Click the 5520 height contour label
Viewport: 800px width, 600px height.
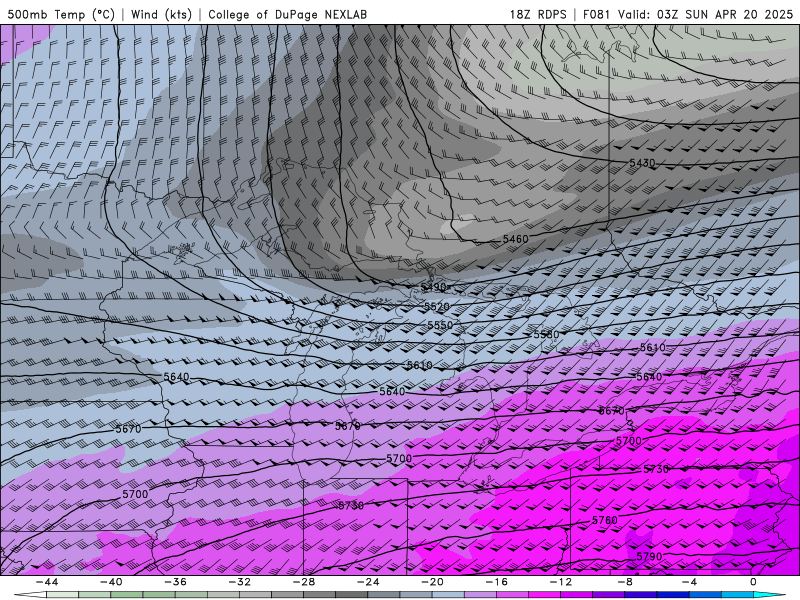[437, 306]
